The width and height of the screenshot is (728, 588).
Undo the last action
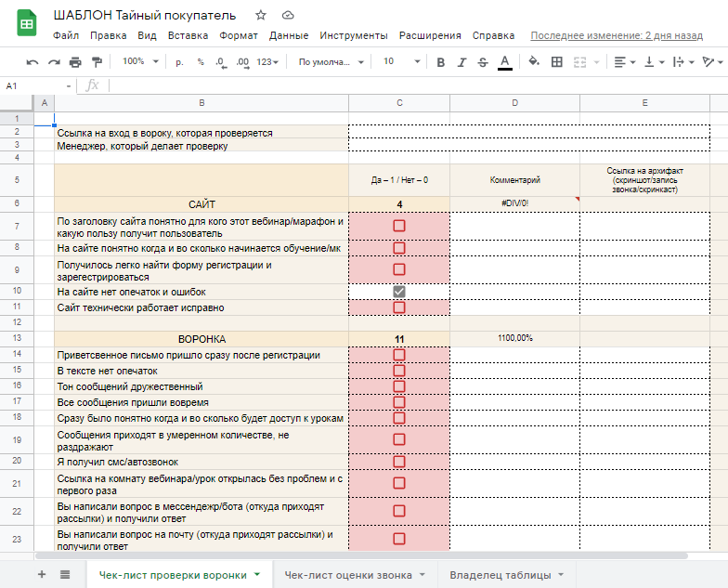pos(32,61)
